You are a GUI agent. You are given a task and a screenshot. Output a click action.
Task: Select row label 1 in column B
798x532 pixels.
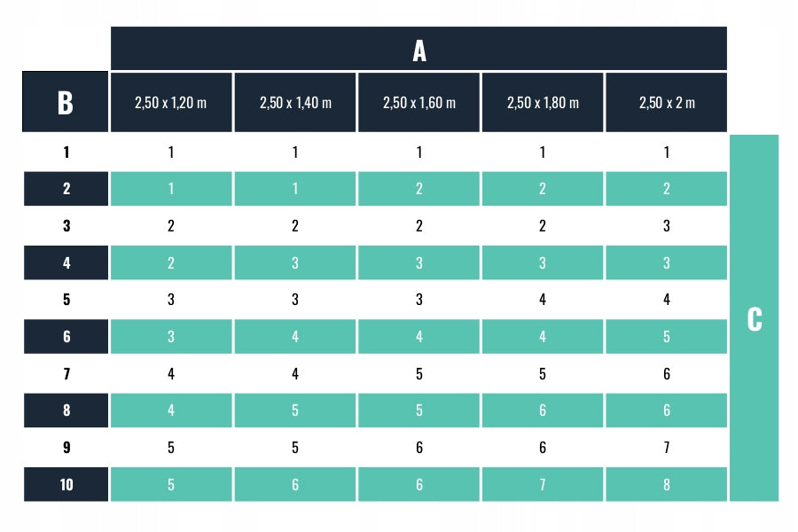point(66,152)
